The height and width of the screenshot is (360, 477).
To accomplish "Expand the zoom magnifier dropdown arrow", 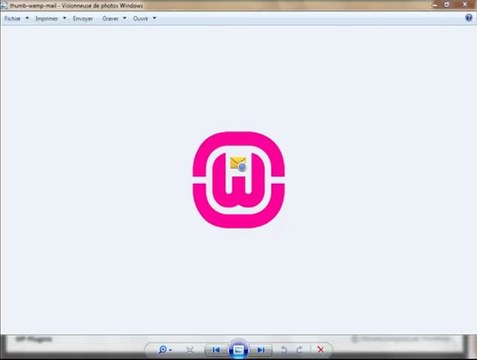I will tap(170, 350).
